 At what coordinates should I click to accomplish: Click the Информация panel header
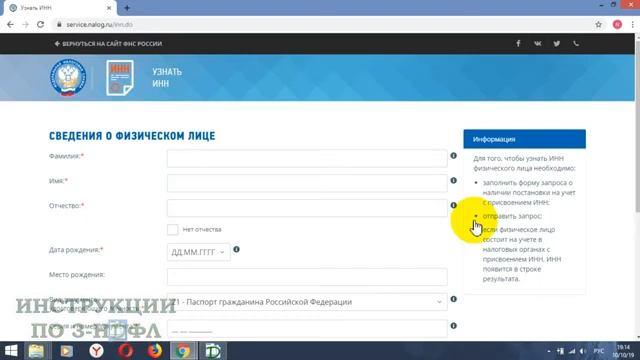[524, 139]
